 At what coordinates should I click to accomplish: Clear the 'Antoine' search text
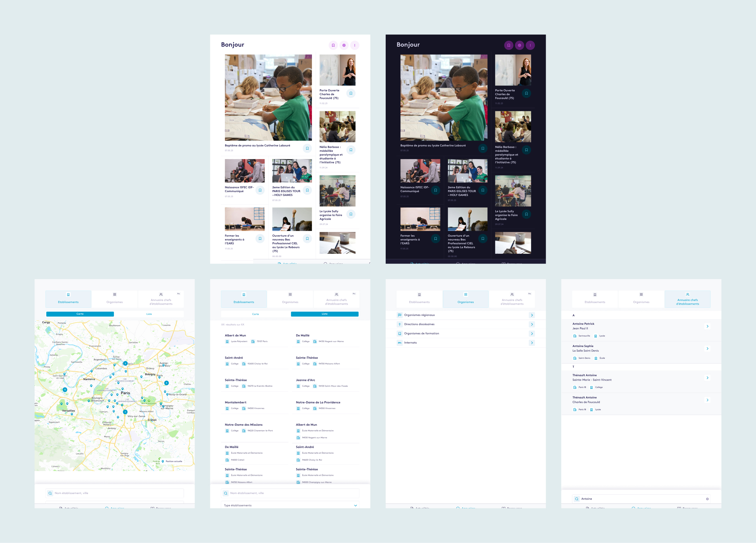(707, 499)
